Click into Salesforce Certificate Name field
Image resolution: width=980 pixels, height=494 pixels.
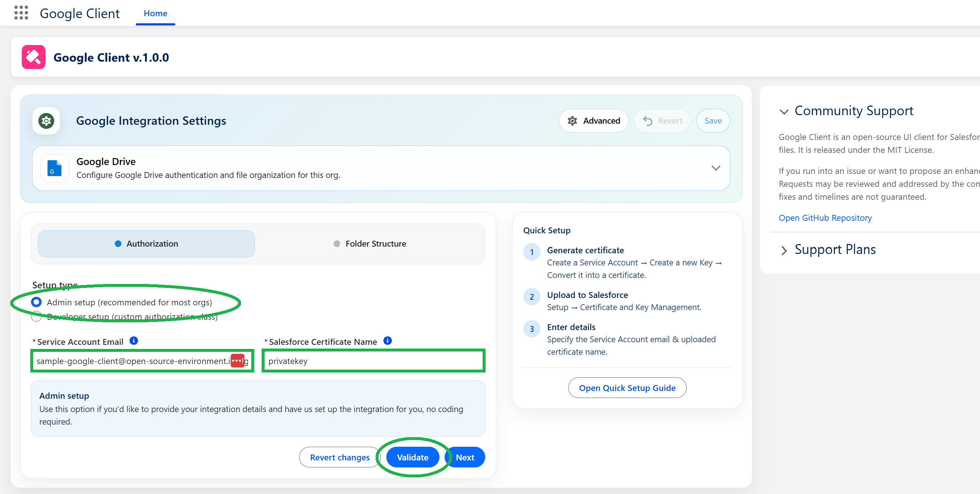click(373, 361)
